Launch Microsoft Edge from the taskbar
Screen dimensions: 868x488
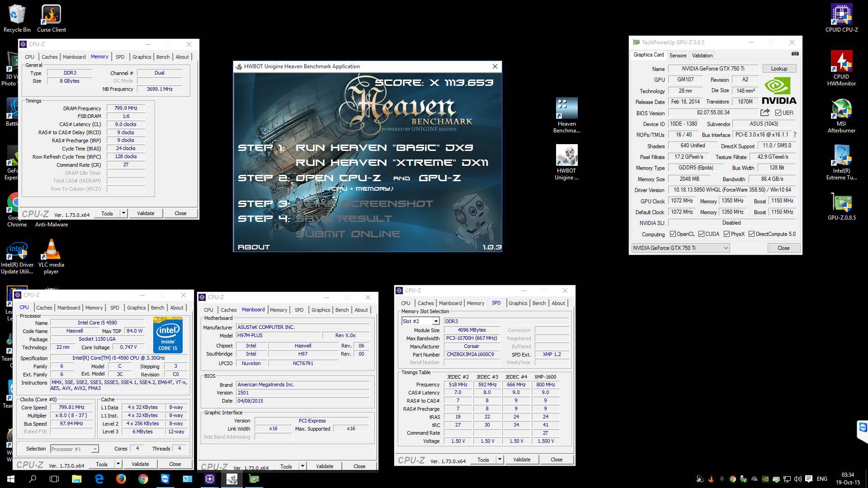click(x=99, y=479)
